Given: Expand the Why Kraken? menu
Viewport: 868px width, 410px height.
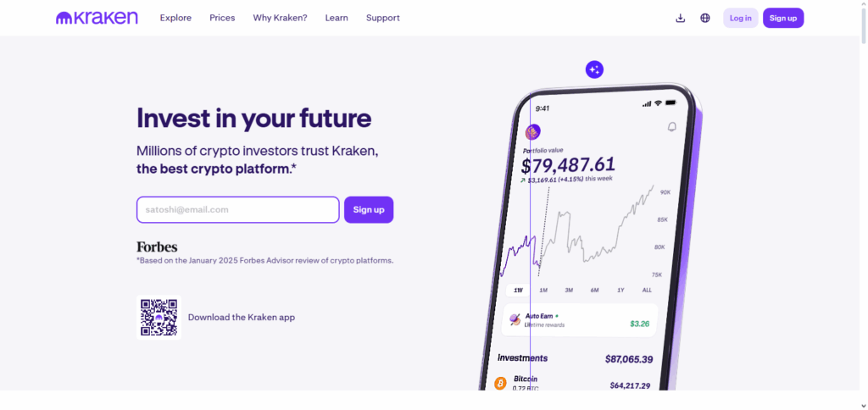Looking at the screenshot, I should (x=280, y=18).
